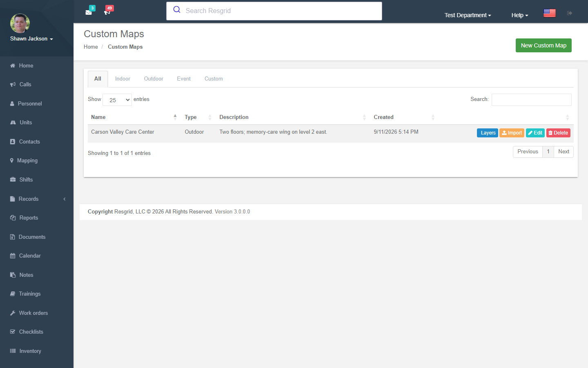Click the Personnel person icon
The height and width of the screenshot is (368, 588).
coord(12,104)
